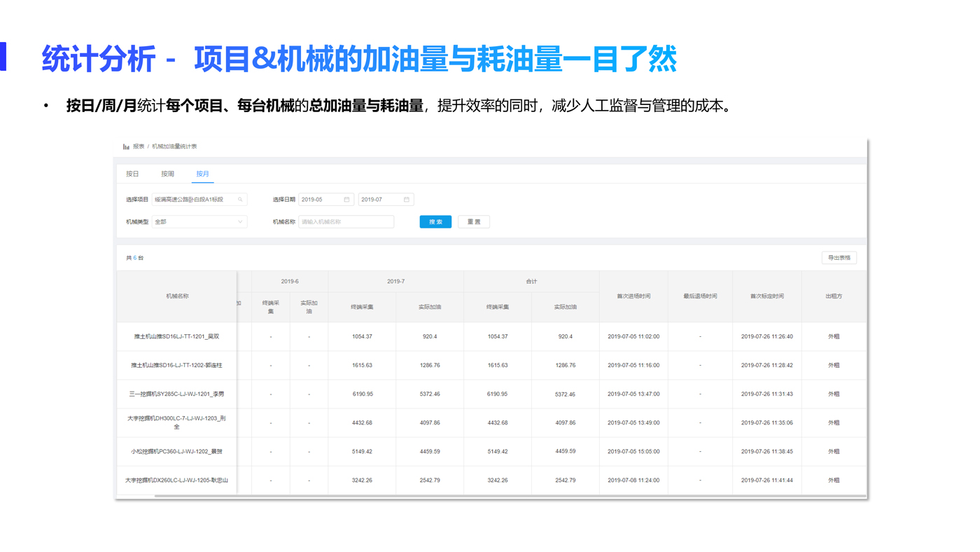Click the 重置 reset button
Viewport: 980px width, 552px height.
[x=473, y=222]
